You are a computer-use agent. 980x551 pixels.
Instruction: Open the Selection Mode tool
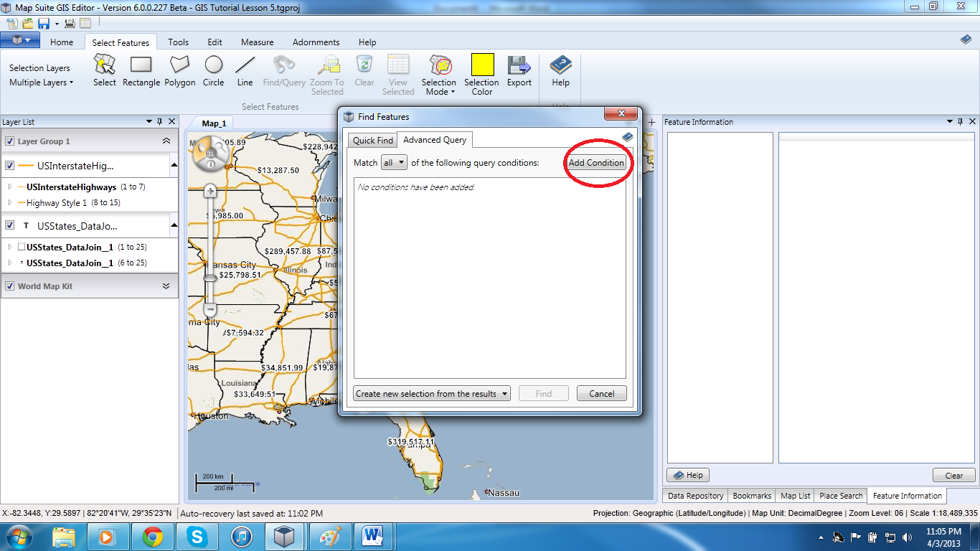(x=439, y=74)
